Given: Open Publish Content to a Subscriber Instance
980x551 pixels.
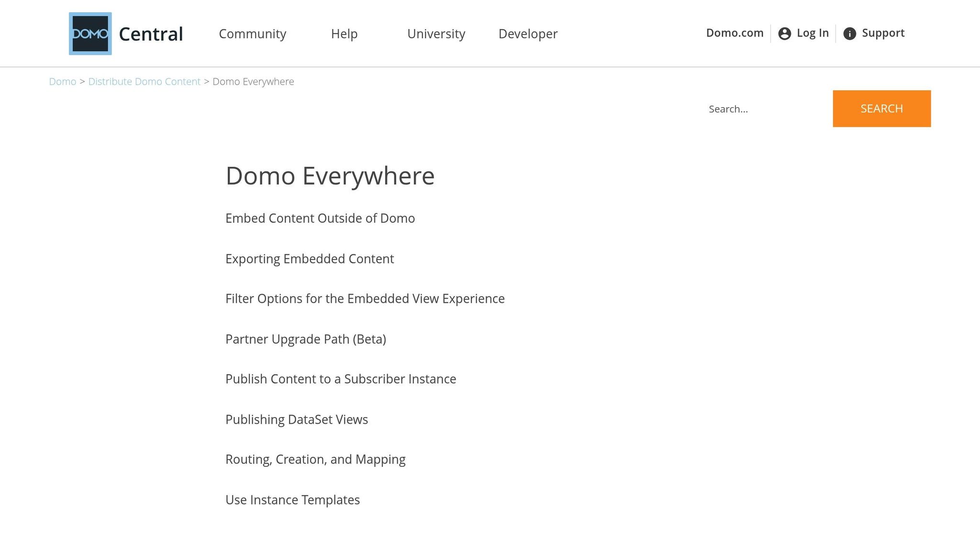Looking at the screenshot, I should click(341, 378).
